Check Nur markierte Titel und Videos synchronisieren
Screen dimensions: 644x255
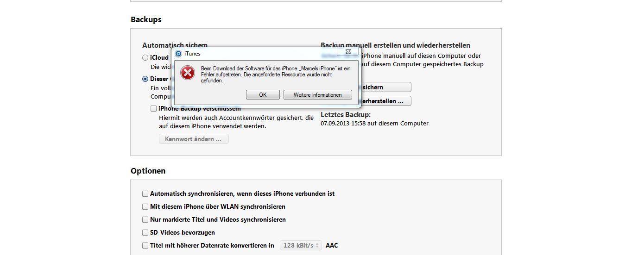[x=145, y=220]
